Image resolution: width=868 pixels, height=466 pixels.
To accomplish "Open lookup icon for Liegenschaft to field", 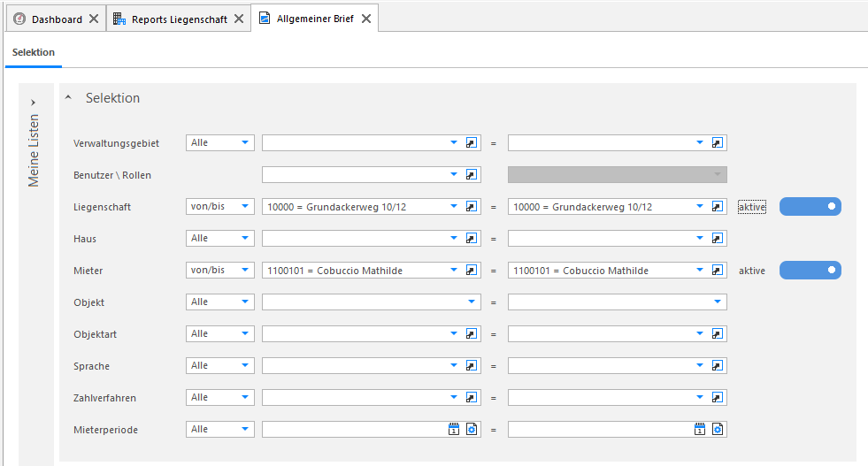I will [717, 206].
